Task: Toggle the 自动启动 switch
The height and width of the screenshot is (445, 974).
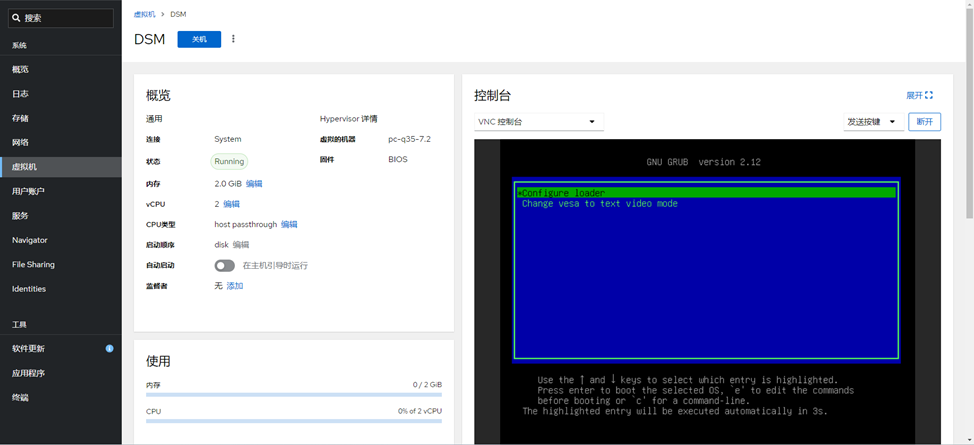Action: (225, 265)
